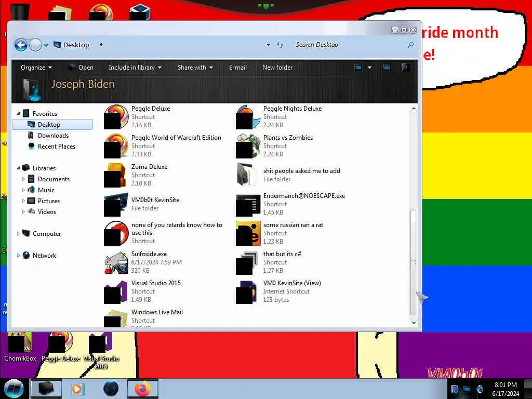Click the Desktop address breadcrumb
The image size is (532, 399).
pos(76,45)
